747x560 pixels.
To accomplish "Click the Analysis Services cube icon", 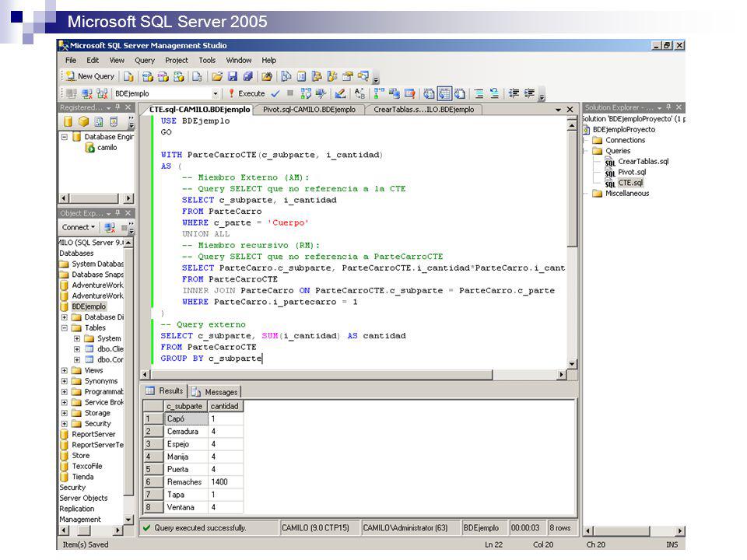I will 83,121.
